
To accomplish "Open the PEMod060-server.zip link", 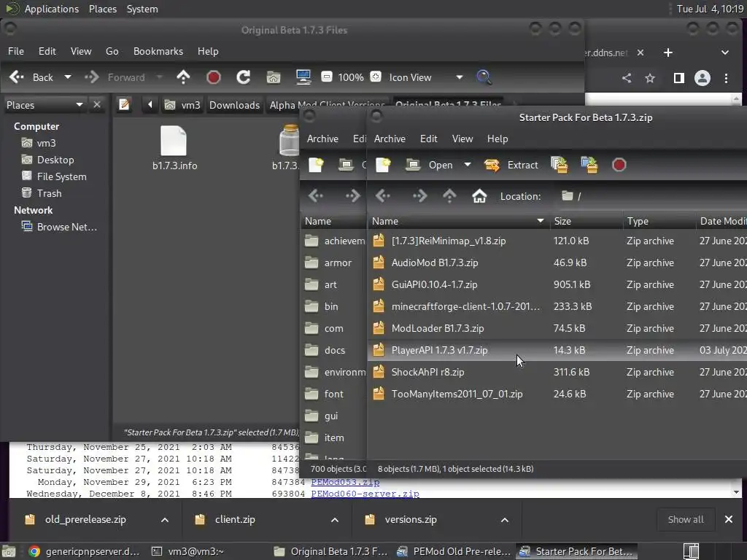I will click(x=365, y=494).
